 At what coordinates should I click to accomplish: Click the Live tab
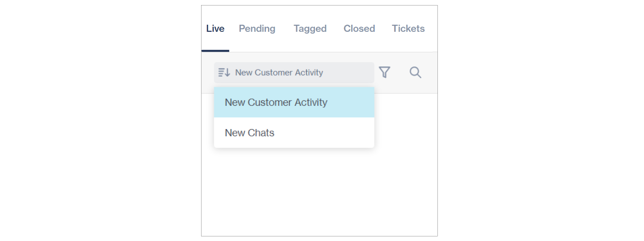pos(215,29)
